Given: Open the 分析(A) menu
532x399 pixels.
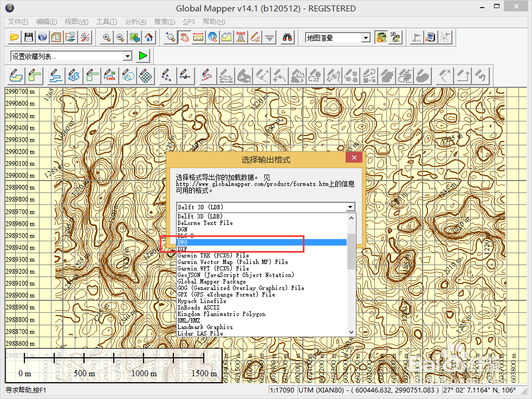Looking at the screenshot, I should (x=135, y=21).
